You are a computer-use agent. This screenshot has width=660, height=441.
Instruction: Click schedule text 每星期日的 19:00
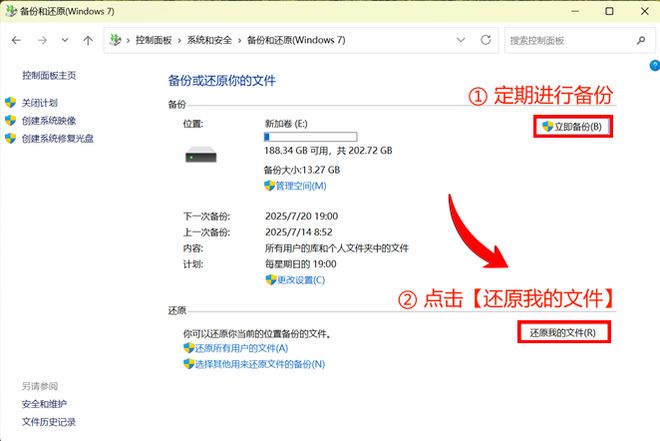(301, 264)
